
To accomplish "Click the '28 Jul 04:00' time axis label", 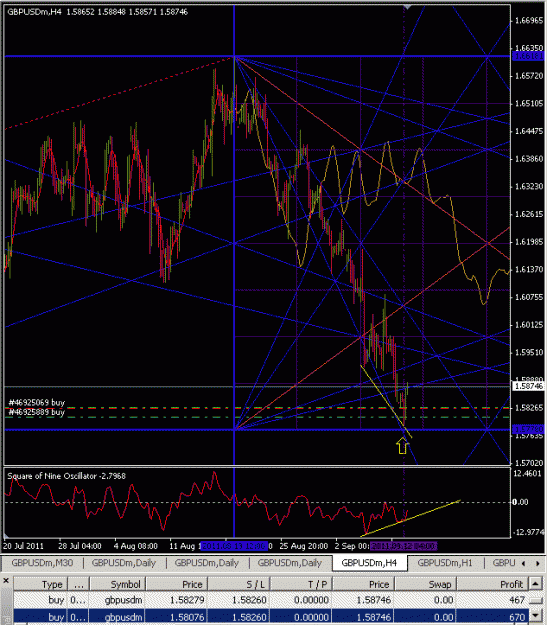I will [x=80, y=546].
